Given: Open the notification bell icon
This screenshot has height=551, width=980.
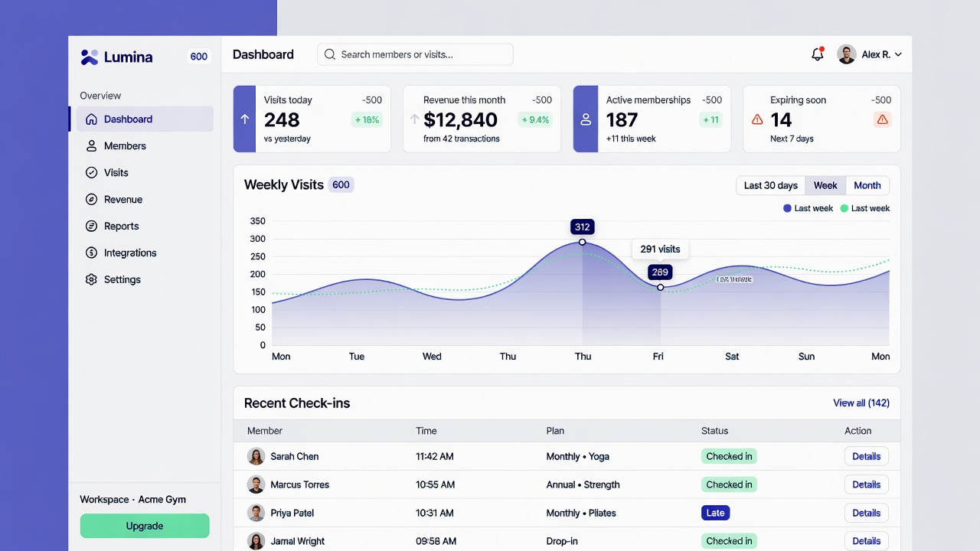Looking at the screenshot, I should (817, 54).
